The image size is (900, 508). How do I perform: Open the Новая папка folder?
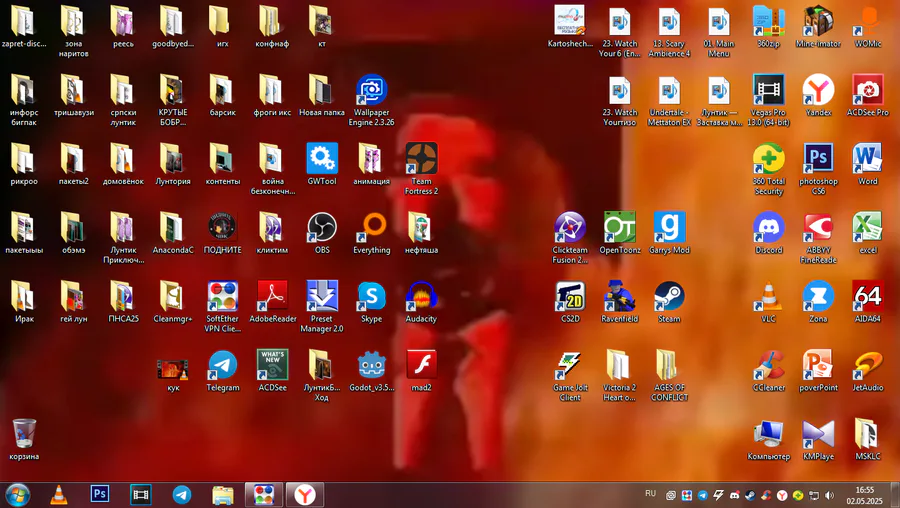(322, 90)
